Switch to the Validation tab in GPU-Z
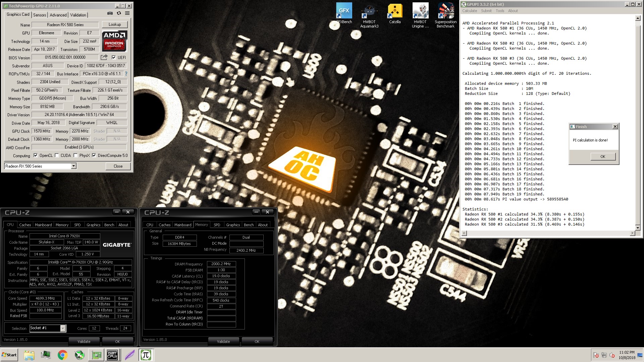 click(78, 15)
